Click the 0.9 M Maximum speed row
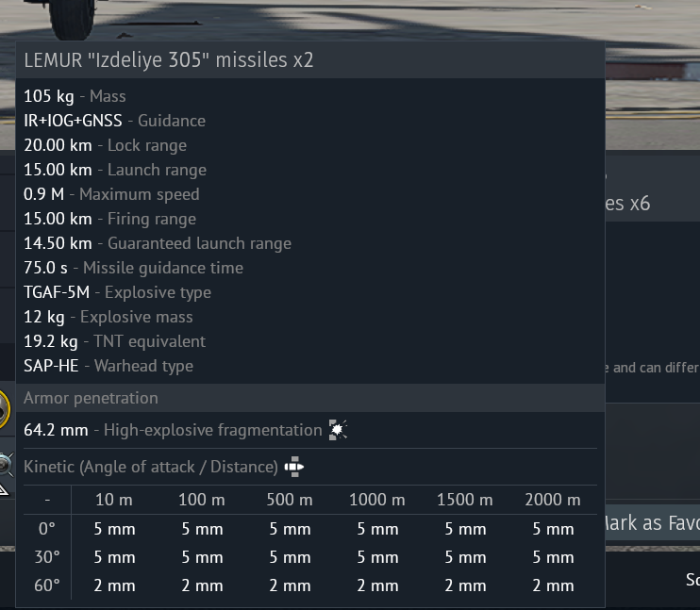This screenshot has width=700, height=610. pyautogui.click(x=111, y=194)
